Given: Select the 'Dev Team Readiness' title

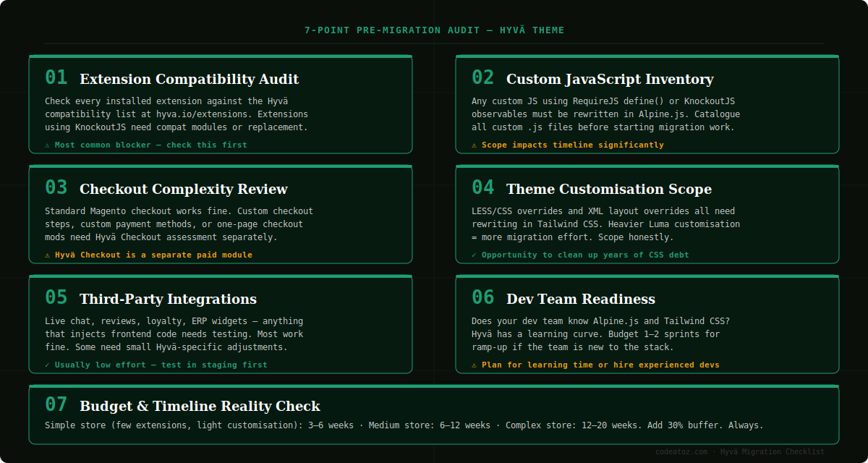Looking at the screenshot, I should pos(581,299).
